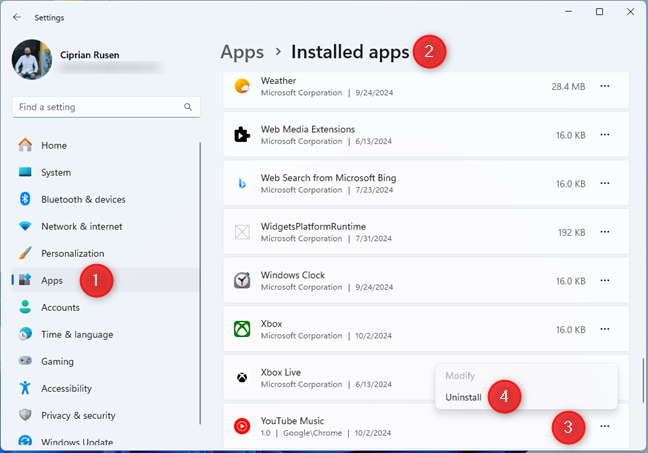Click the green Xbox app icon
The width and height of the screenshot is (648, 453).
pos(242,329)
